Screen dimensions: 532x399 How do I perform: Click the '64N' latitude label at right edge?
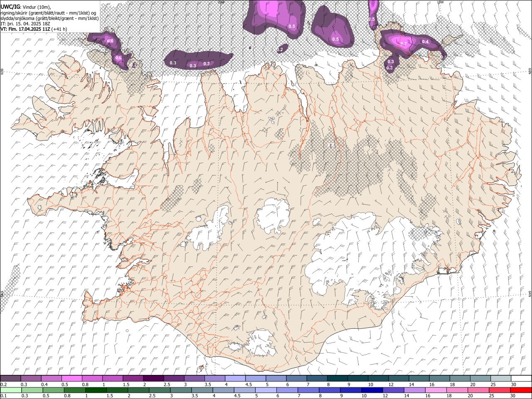point(530,293)
